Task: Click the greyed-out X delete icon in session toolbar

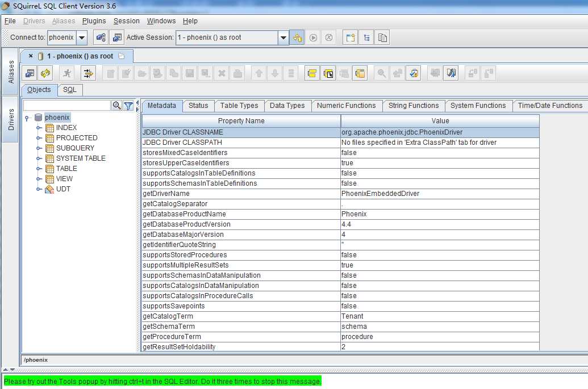Action: click(x=222, y=73)
